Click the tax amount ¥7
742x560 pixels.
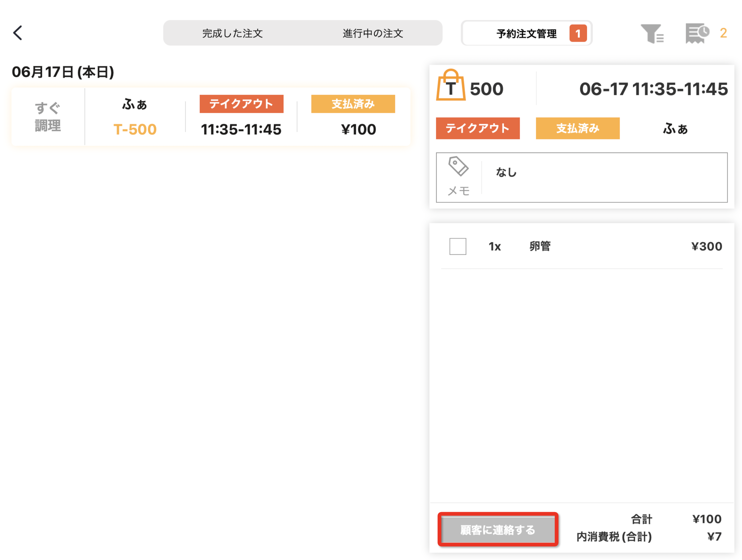click(x=714, y=537)
